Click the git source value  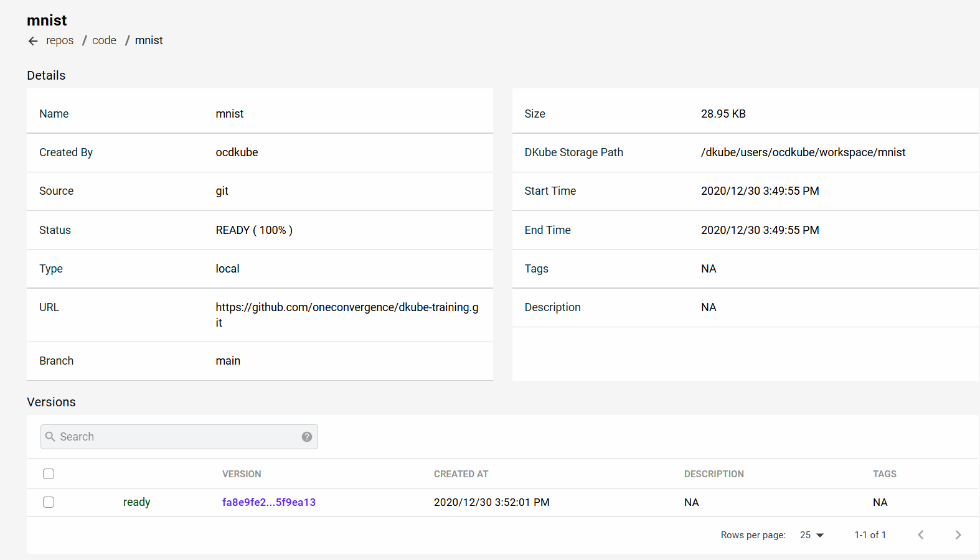pos(222,191)
